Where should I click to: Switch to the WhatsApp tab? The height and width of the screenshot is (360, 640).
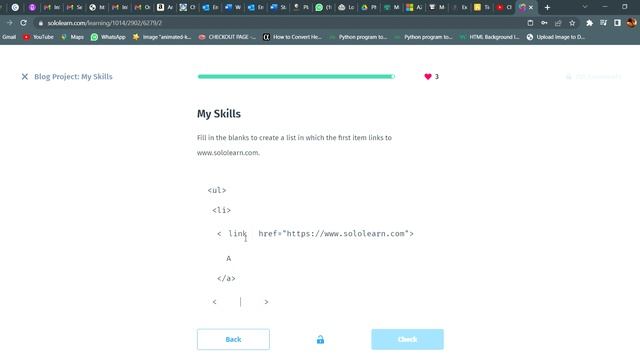(x=323, y=7)
